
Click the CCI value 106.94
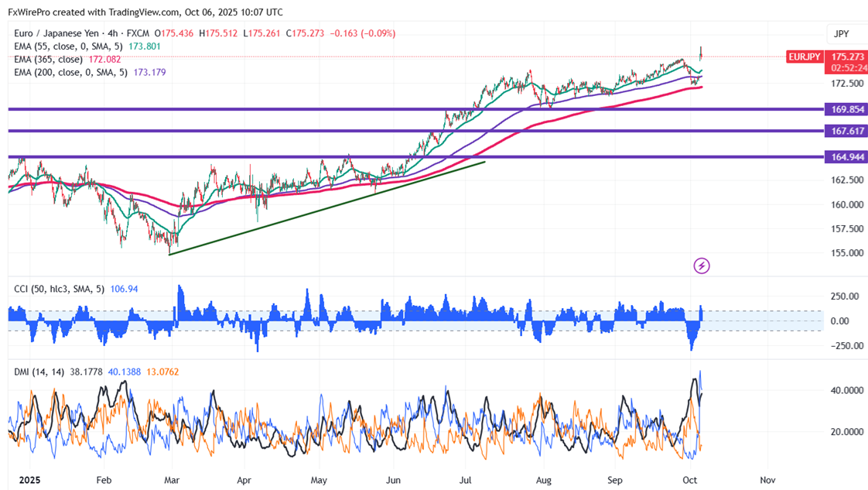click(x=124, y=289)
